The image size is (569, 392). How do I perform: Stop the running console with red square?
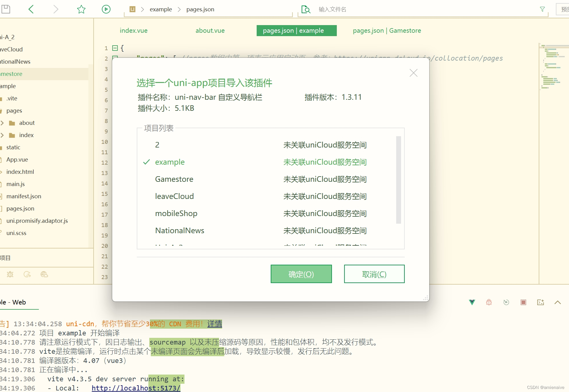pos(523,302)
